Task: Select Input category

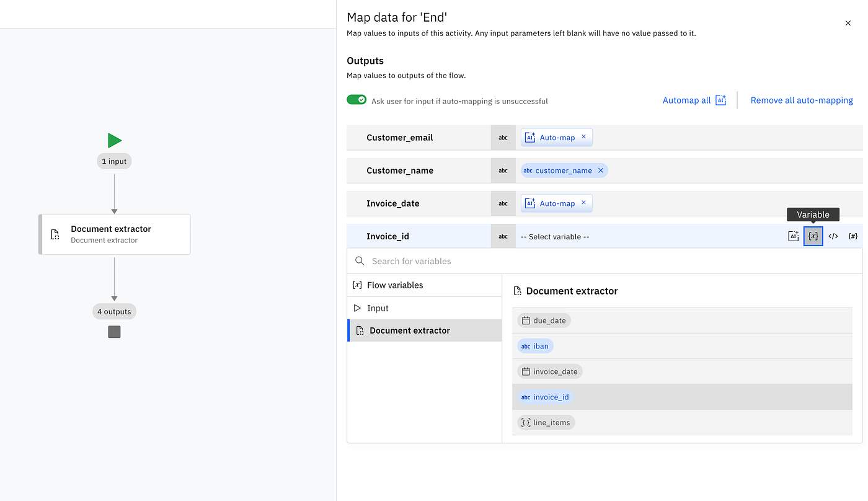Action: pos(424,308)
